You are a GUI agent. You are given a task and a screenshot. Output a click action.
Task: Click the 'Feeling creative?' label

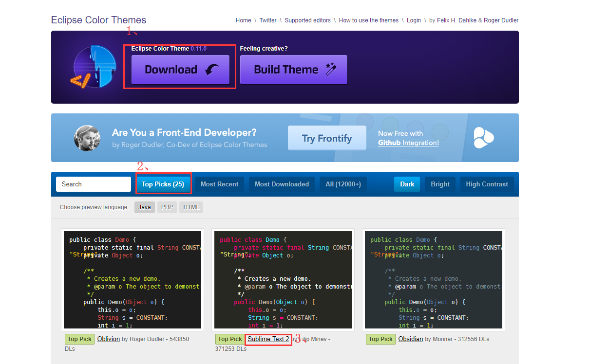[264, 49]
